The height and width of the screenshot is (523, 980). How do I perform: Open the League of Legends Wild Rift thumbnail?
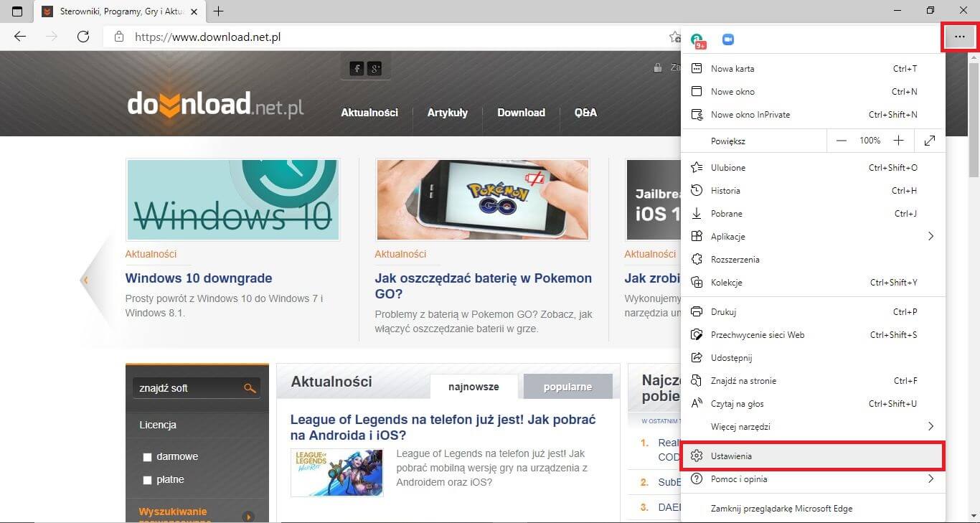click(337, 473)
